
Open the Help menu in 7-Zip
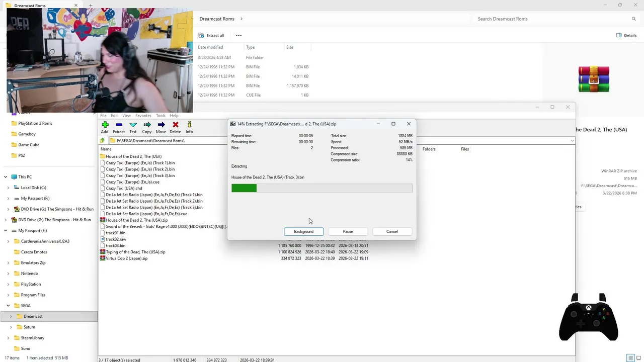(174, 116)
